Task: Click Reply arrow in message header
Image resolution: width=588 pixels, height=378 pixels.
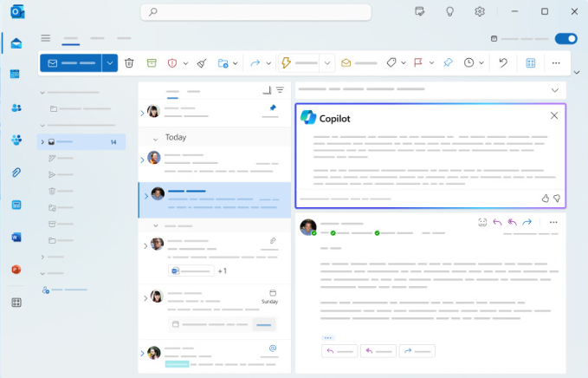Action: click(497, 222)
